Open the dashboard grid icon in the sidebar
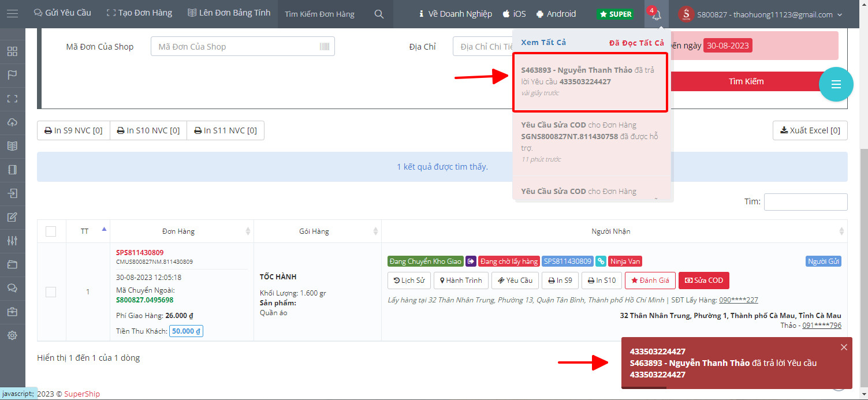 coord(12,51)
